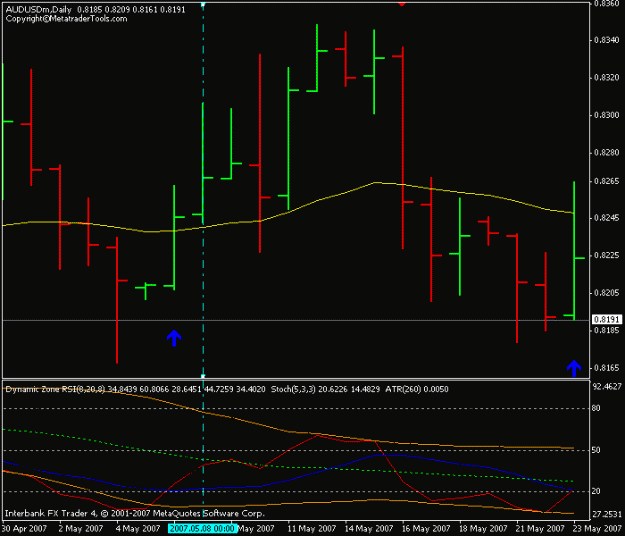This screenshot has width=625, height=536.
Task: Click the 0.8320 price axis label
Action: (607, 78)
